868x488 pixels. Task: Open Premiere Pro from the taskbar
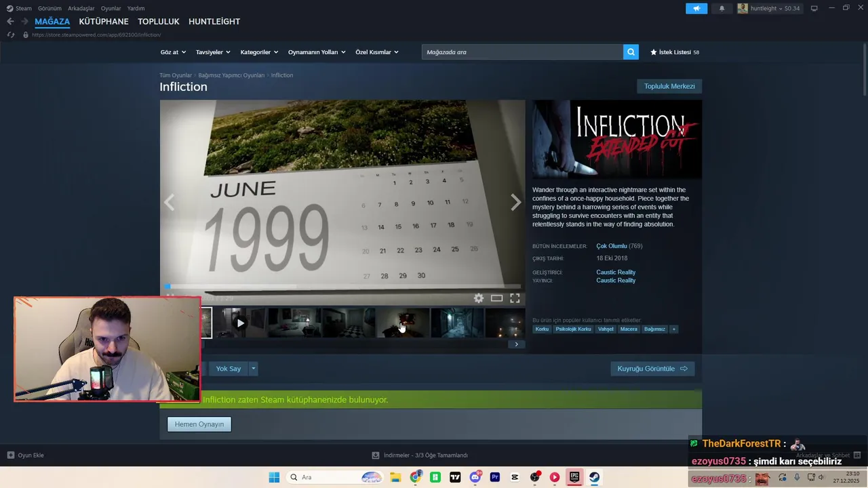495,477
